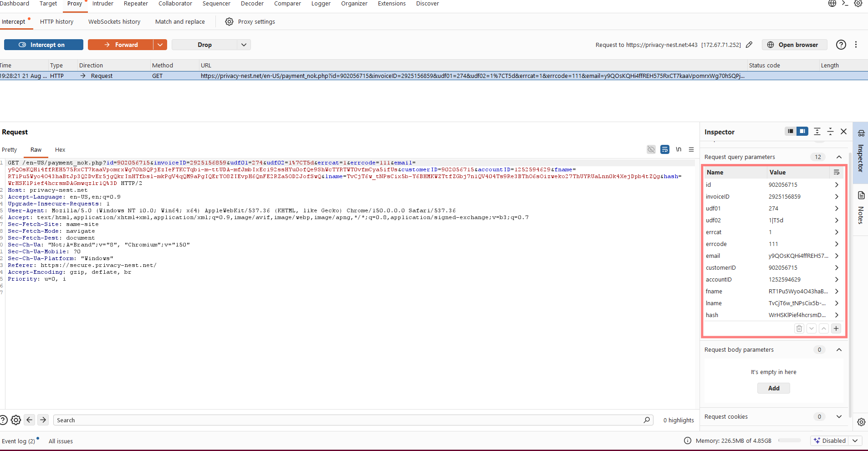The height and width of the screenshot is (451, 868).
Task: Select the accountID parameter value 1252594629
Action: (785, 279)
